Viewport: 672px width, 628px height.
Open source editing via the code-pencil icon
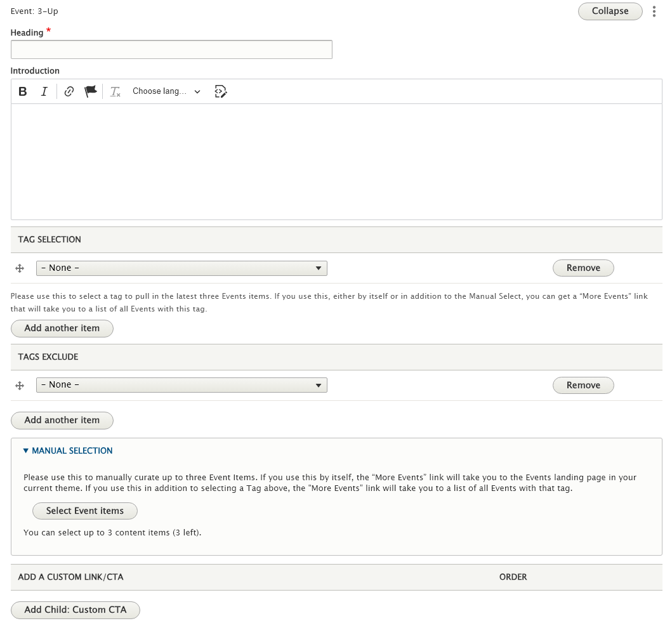221,91
